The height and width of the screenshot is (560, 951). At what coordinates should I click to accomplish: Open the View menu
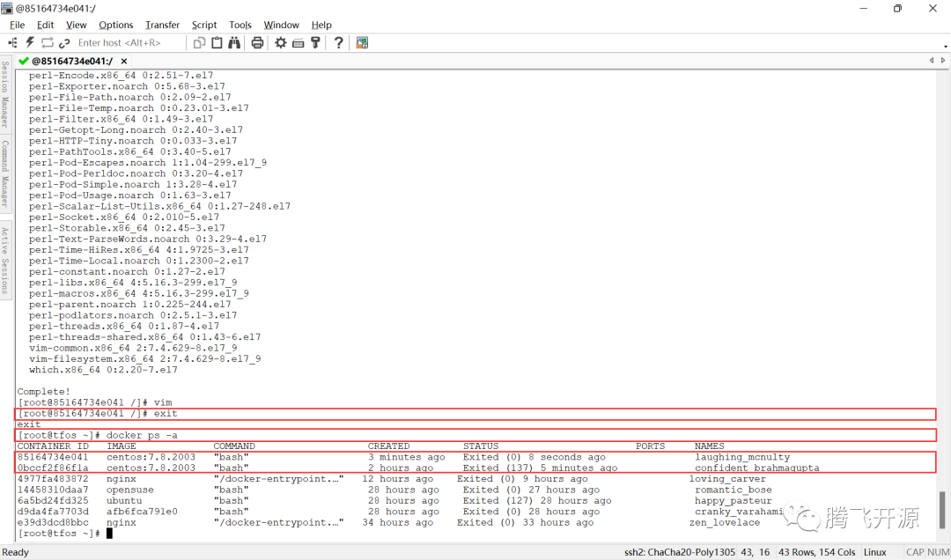click(x=76, y=25)
